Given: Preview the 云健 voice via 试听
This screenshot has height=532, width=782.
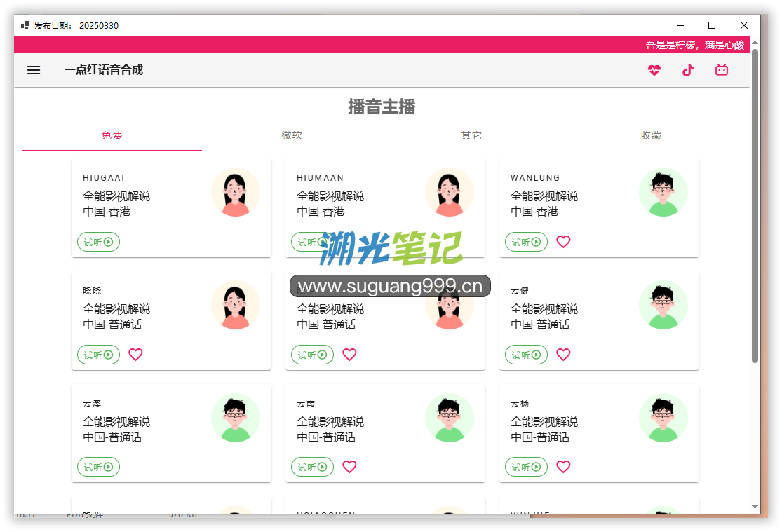Looking at the screenshot, I should (x=526, y=355).
